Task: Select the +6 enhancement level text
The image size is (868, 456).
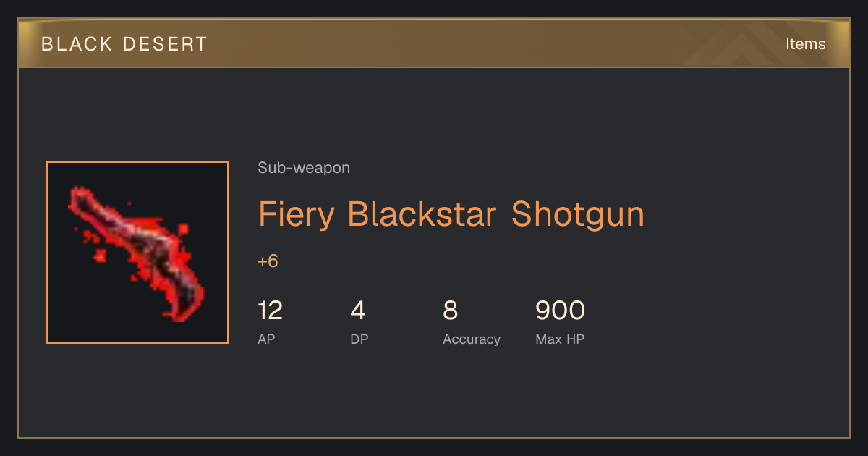Action: 268,261
